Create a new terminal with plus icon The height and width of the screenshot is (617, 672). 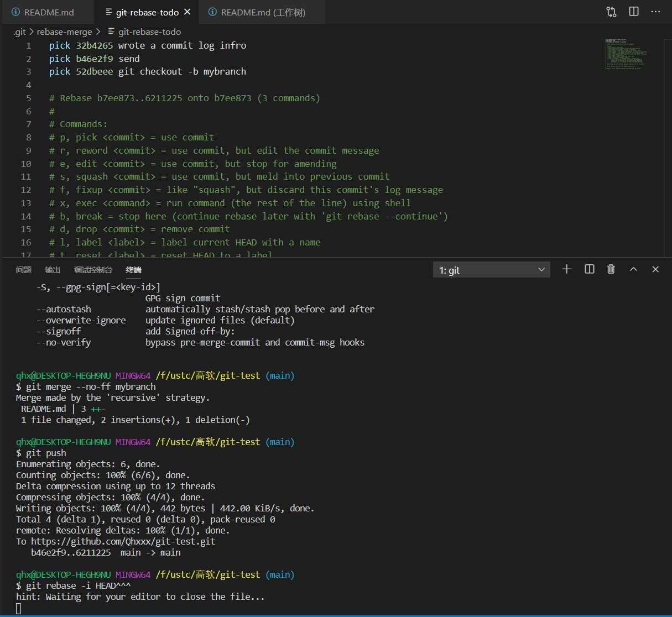coord(566,269)
